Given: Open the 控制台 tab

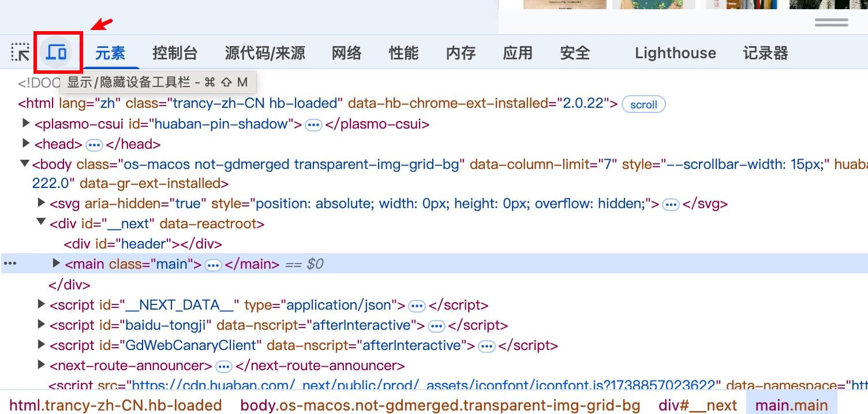Looking at the screenshot, I should click(x=175, y=53).
